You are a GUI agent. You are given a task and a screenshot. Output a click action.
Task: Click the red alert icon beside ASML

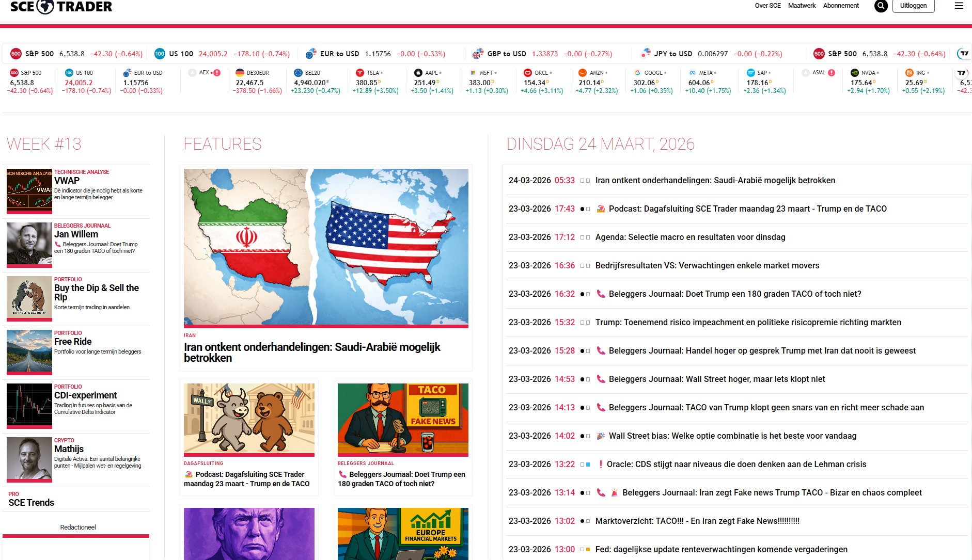point(832,73)
